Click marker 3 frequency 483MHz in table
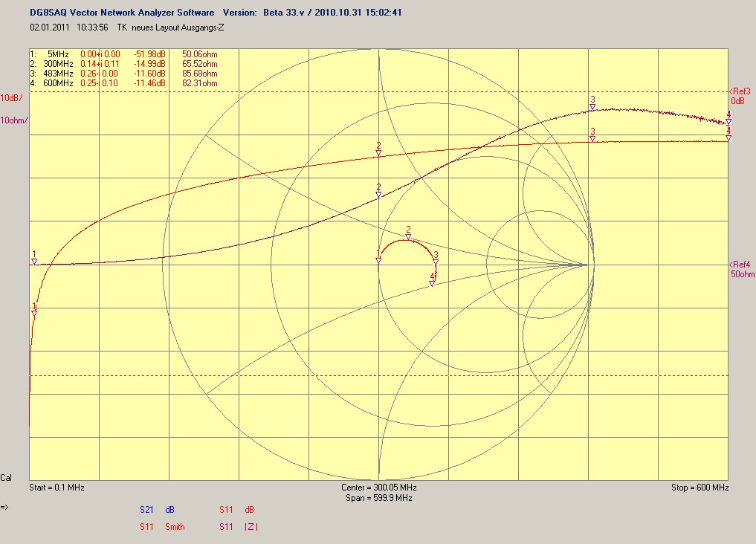756x544 pixels. (x=58, y=74)
